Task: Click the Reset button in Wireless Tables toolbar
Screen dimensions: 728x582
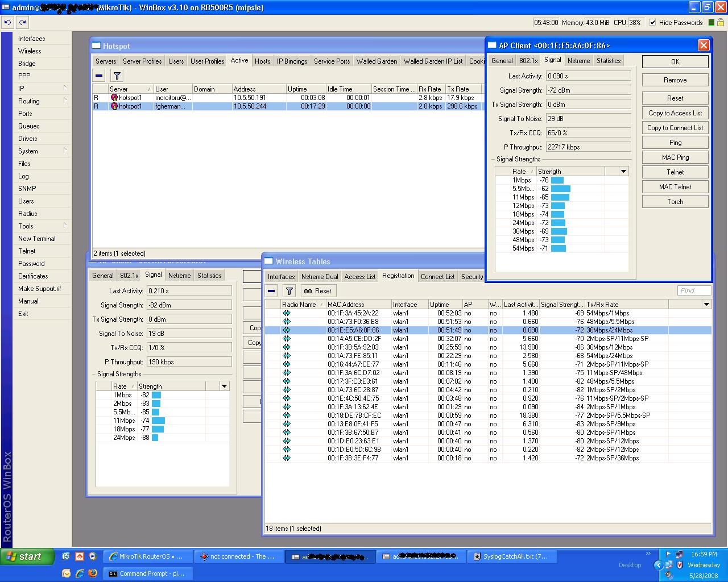Action: [x=317, y=291]
